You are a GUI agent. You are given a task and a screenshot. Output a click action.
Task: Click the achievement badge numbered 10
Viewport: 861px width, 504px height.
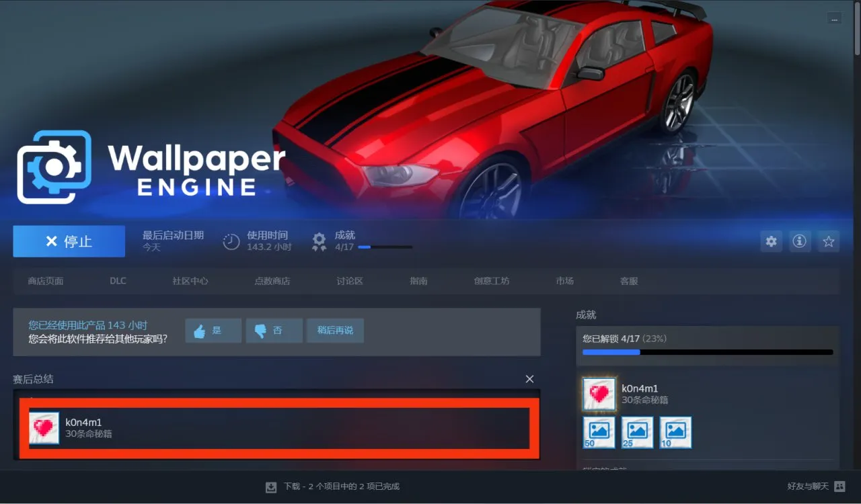[x=675, y=432]
